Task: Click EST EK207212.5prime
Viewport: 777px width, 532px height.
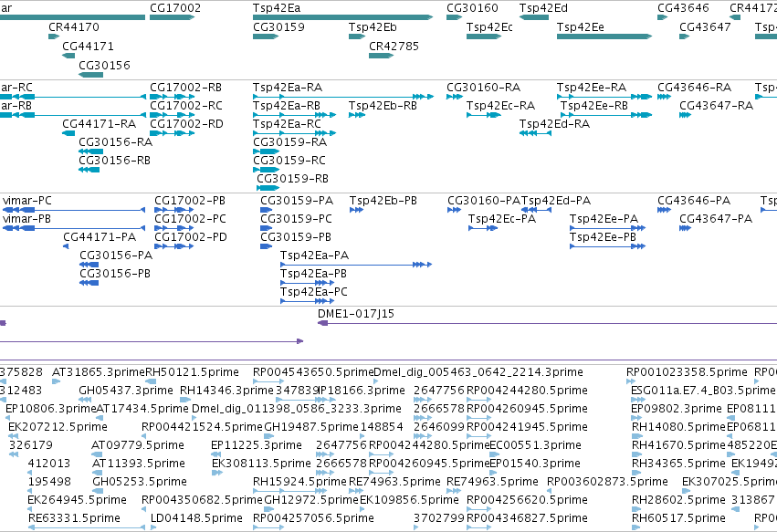Action: click(x=12, y=436)
